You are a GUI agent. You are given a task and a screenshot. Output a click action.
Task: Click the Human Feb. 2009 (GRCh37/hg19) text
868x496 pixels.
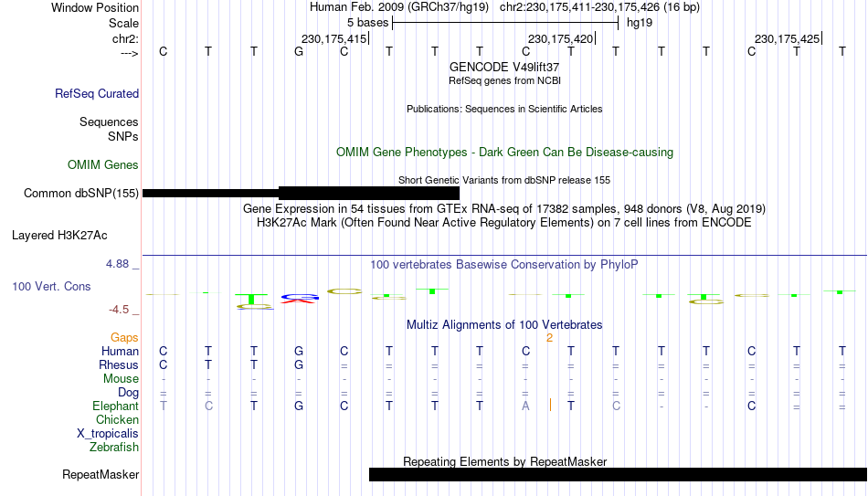[398, 7]
